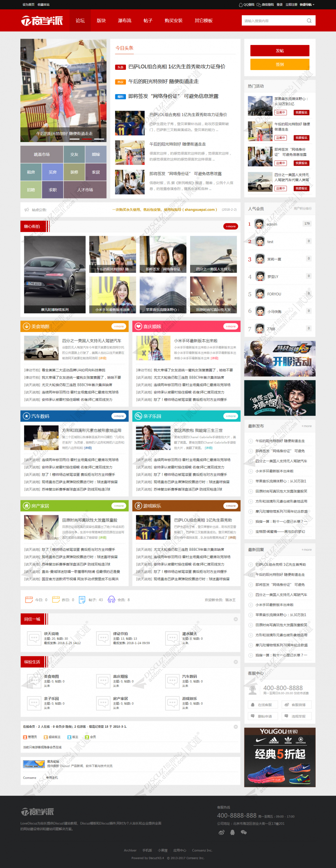Click the 谈天说地 forum chat icon

[x=34, y=638]
